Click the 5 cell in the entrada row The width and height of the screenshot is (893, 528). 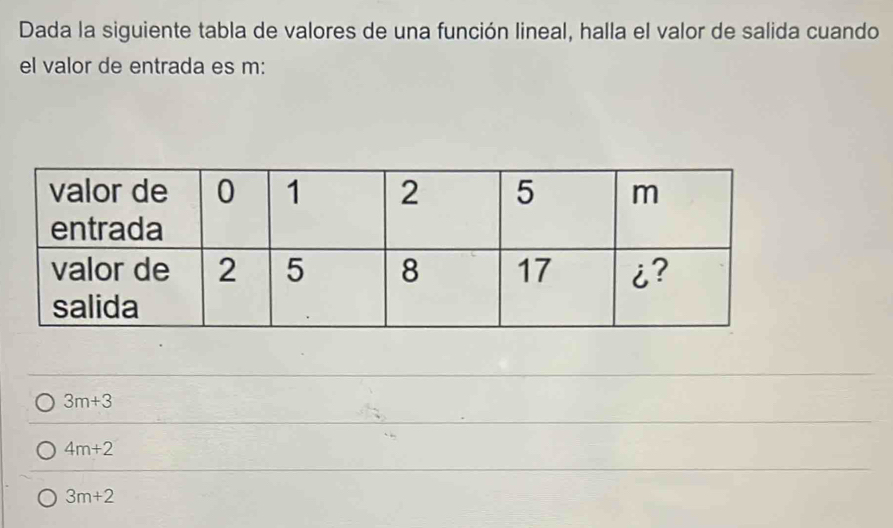pyautogui.click(x=524, y=194)
